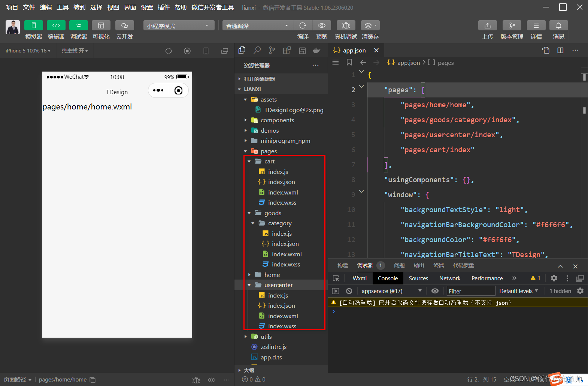Toggle the visualization (可视化) button

click(101, 25)
